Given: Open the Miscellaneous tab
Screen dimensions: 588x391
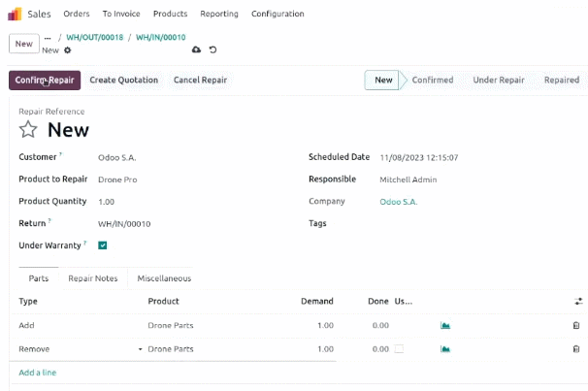Looking at the screenshot, I should click(164, 278).
